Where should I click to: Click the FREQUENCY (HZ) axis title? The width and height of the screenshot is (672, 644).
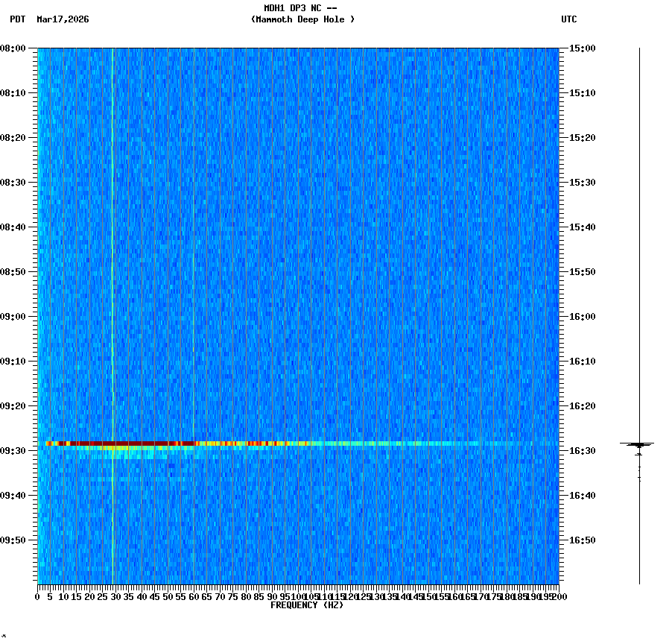(x=306, y=604)
